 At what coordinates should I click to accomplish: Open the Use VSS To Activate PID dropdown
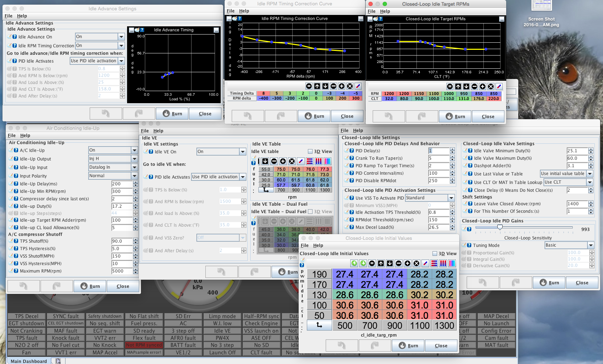pos(451,198)
